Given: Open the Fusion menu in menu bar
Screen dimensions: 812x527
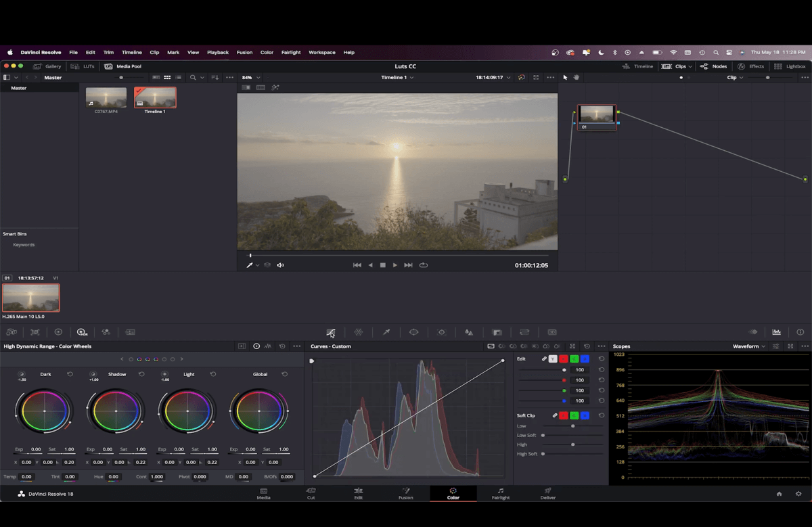Looking at the screenshot, I should pyautogui.click(x=244, y=52).
